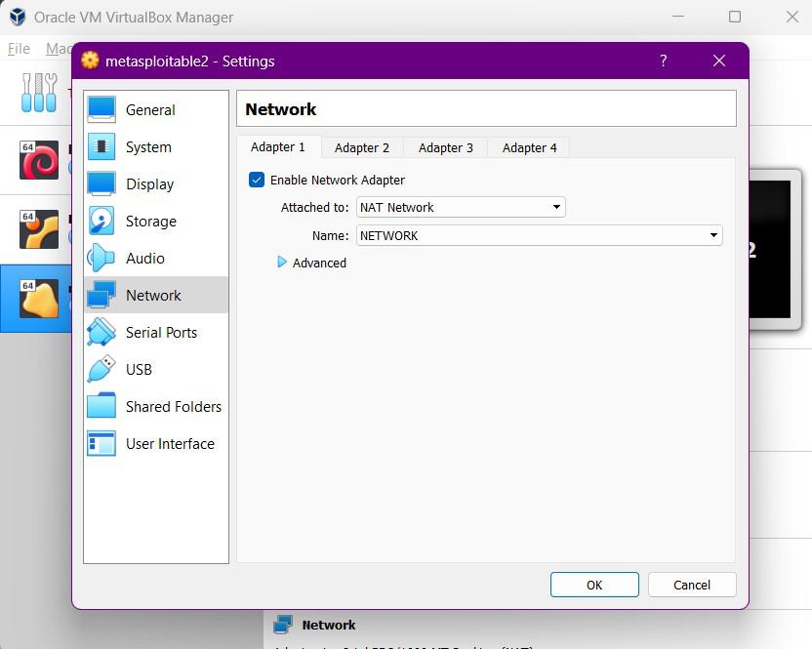Image resolution: width=812 pixels, height=649 pixels.
Task: Expand the Advanced section triangle
Action: (x=282, y=263)
